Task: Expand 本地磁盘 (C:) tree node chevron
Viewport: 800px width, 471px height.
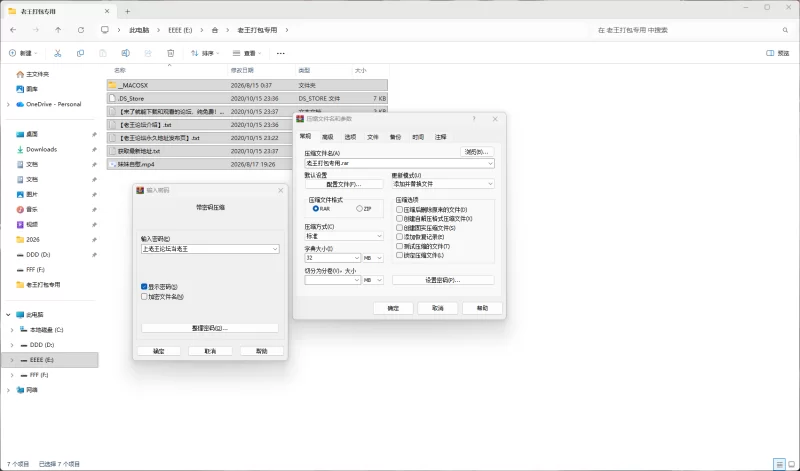Action: click(12, 330)
